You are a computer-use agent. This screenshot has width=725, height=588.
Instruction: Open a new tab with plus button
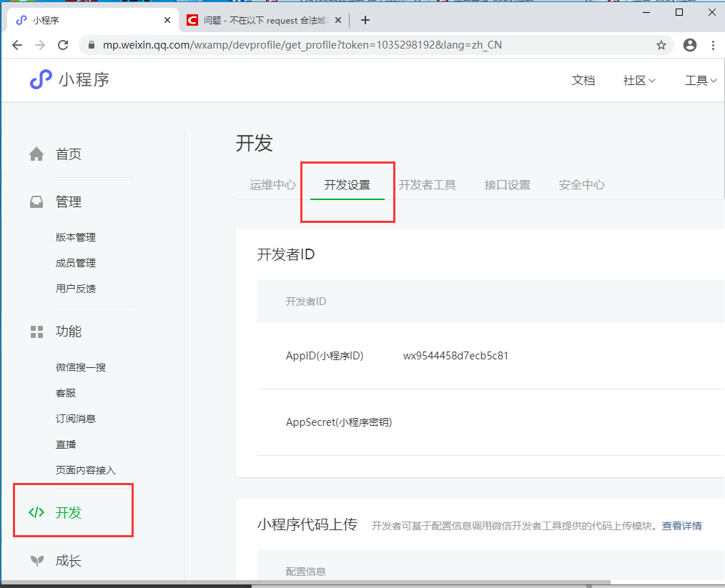click(x=365, y=20)
